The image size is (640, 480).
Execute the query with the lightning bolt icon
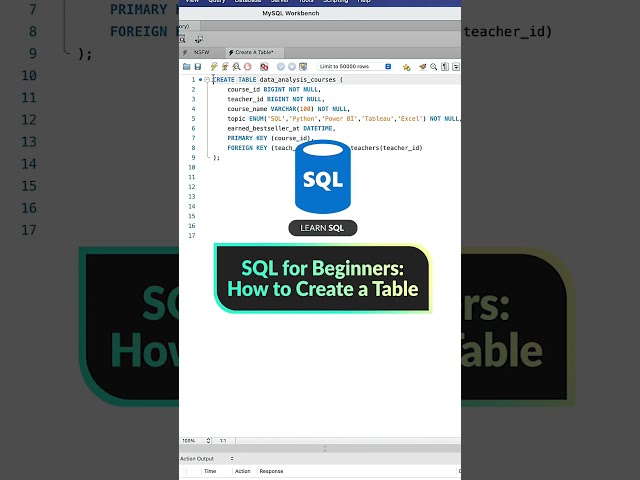pos(214,67)
